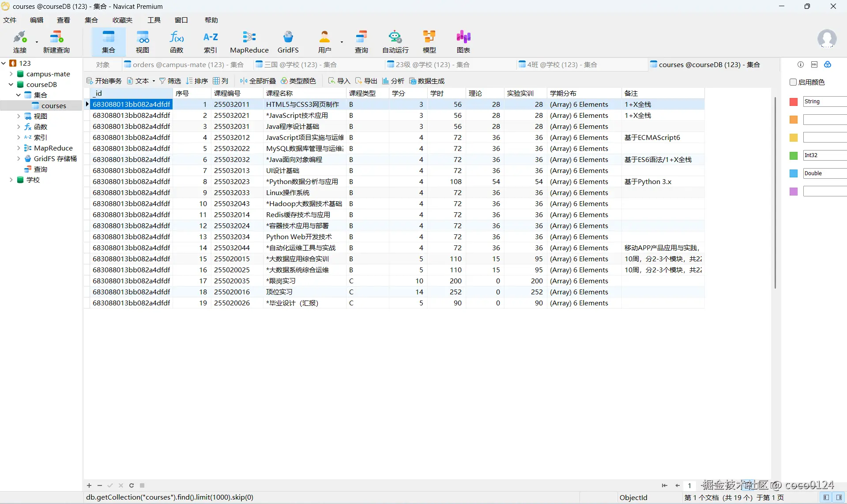Click Collapse All (全部折叠) button
The width and height of the screenshot is (847, 504).
click(258, 81)
